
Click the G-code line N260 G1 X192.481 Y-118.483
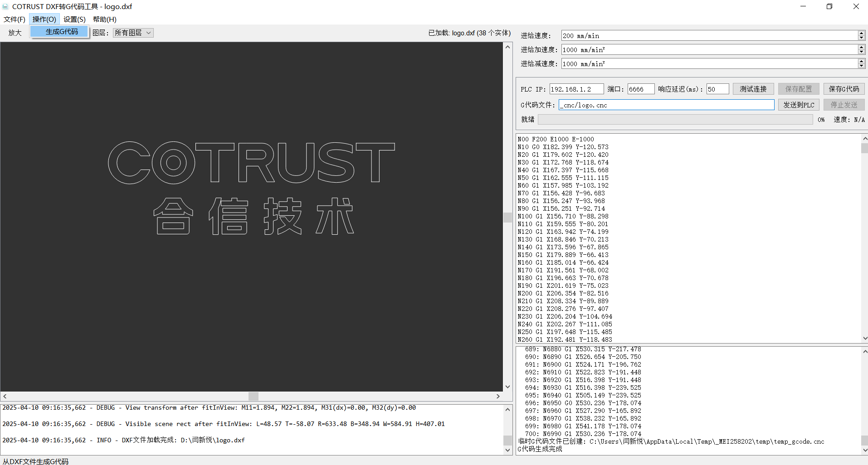(565, 339)
